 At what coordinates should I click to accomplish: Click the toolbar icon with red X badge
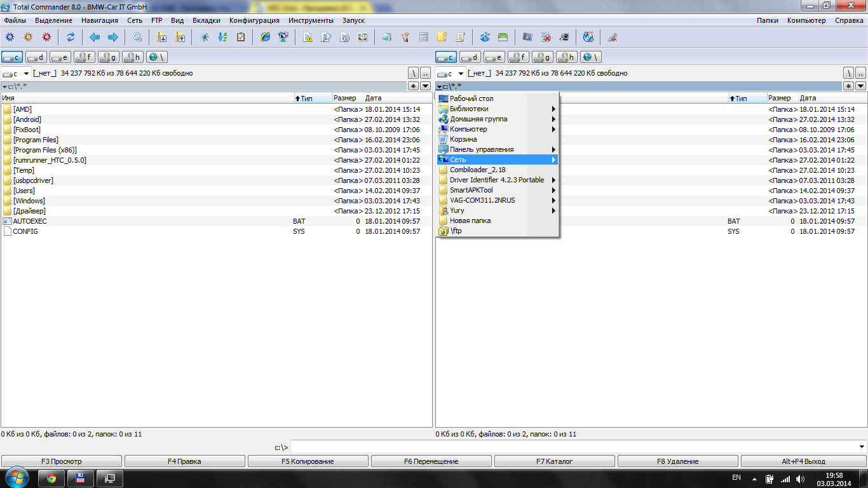point(545,37)
